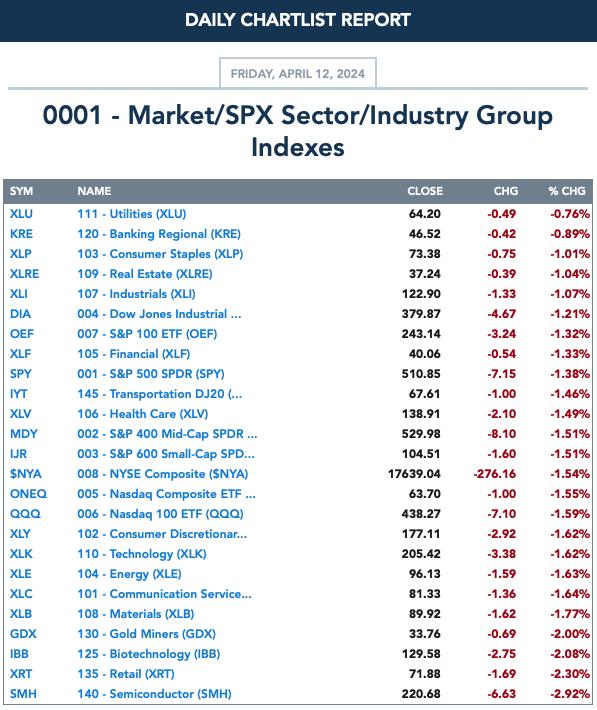Open the XLU symbol link
Screen dimensions: 597x710
pos(21,214)
